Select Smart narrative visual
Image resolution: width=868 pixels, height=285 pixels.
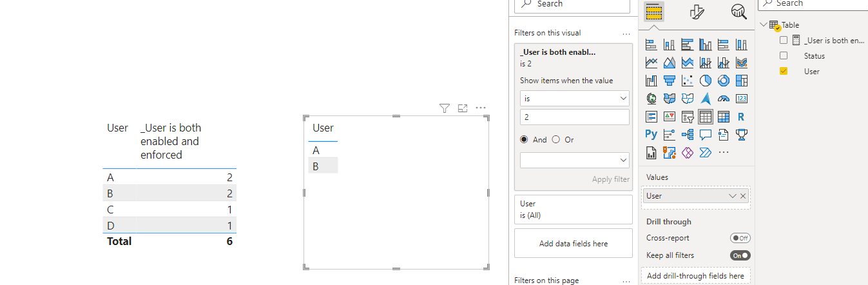pos(724,135)
